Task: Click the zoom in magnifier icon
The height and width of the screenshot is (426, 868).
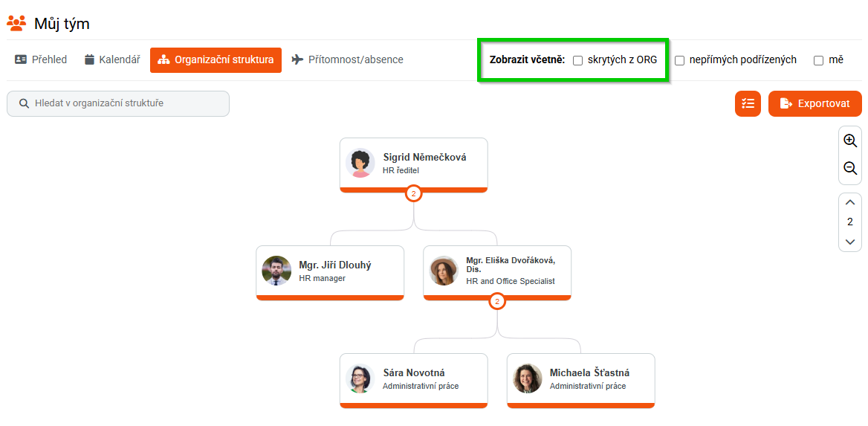Action: (850, 141)
